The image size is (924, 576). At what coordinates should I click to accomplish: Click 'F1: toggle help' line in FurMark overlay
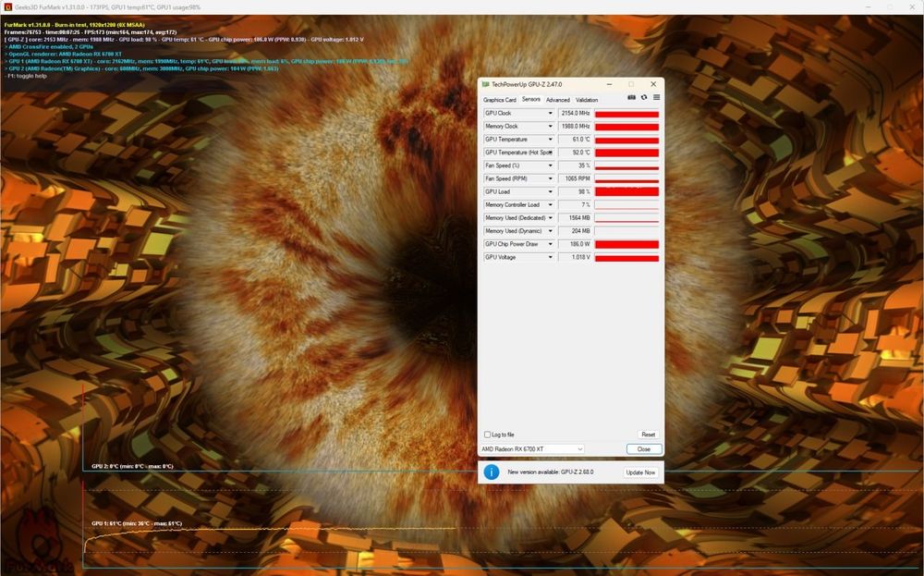pos(25,76)
